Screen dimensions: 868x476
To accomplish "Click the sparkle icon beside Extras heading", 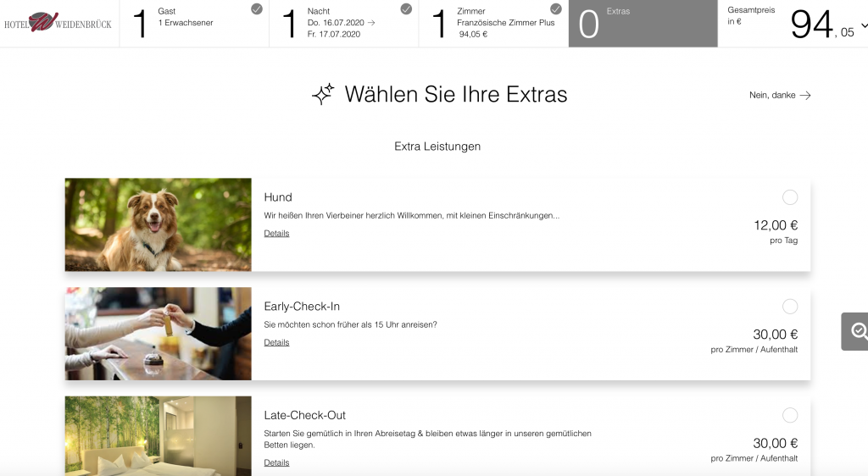I will [323, 94].
